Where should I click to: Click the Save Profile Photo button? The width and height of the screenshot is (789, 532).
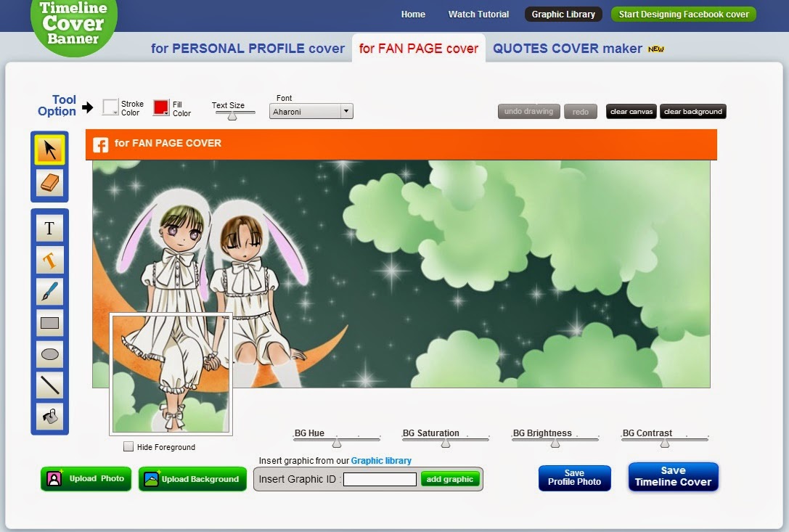(575, 478)
